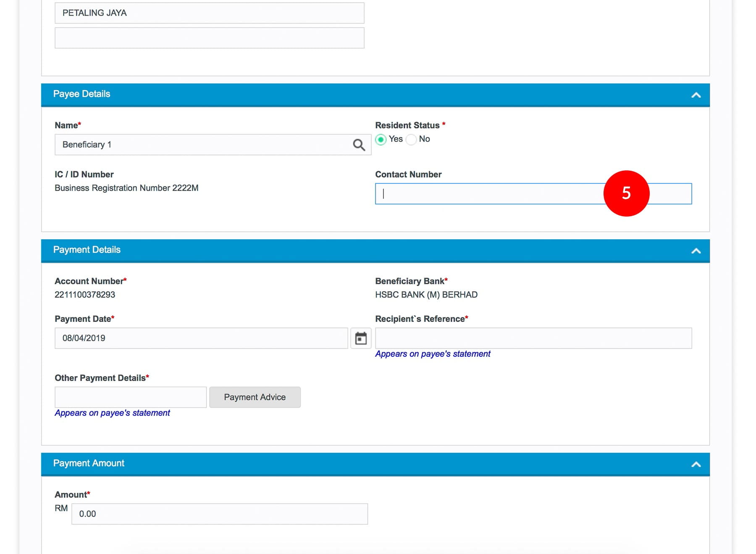
Task: Collapse the Payee Details section chevron
Action: [x=696, y=95]
